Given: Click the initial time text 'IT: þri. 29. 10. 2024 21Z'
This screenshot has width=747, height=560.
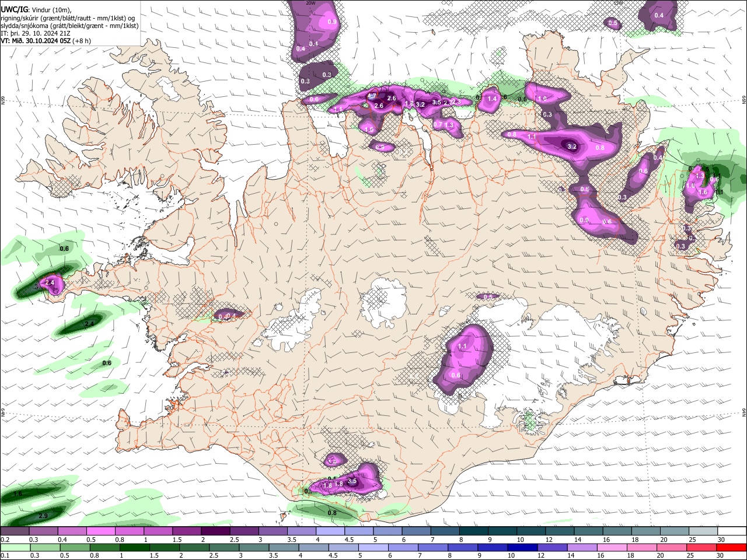Looking at the screenshot, I should (x=36, y=33).
